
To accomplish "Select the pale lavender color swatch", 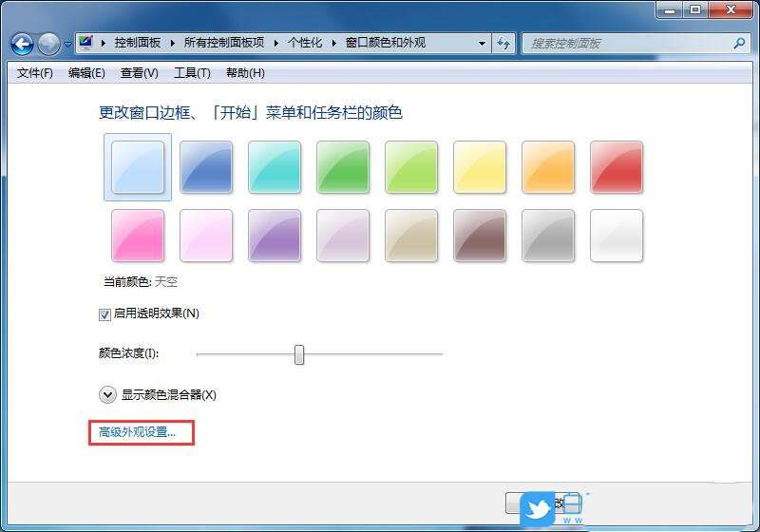I will (x=343, y=236).
